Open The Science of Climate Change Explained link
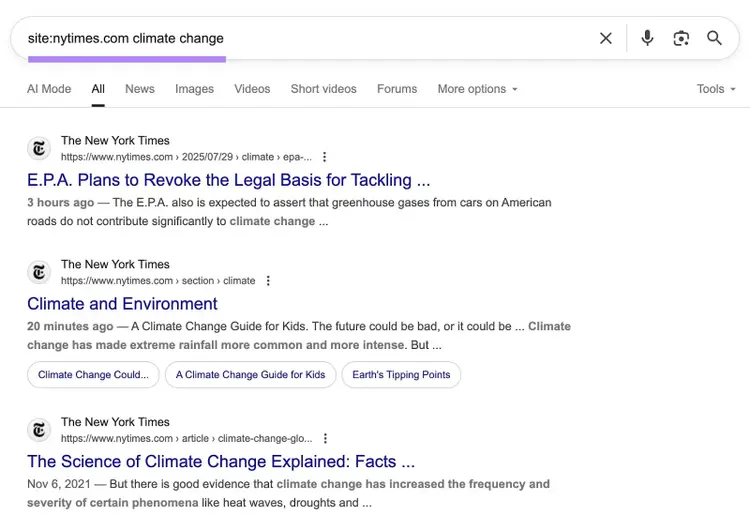750x530 pixels. pos(221,462)
